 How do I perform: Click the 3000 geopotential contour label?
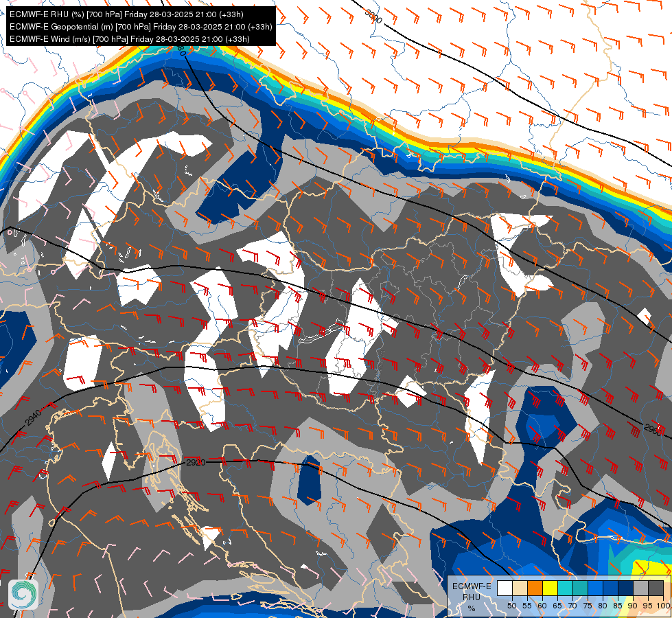click(373, 16)
